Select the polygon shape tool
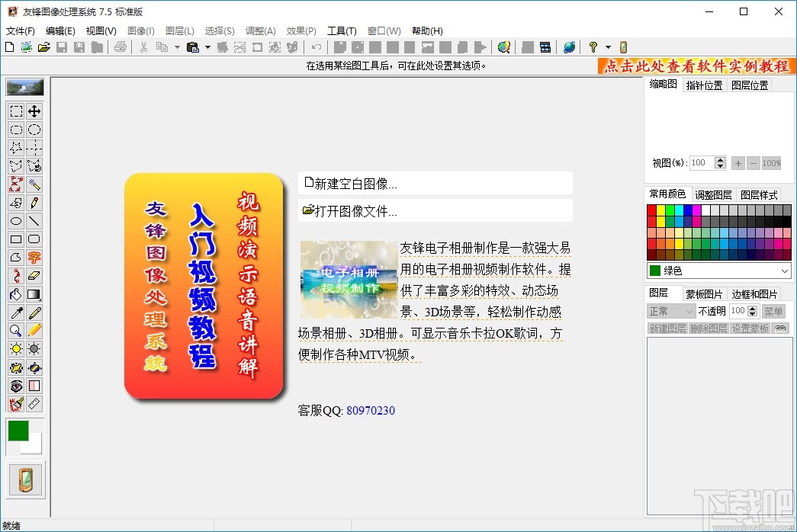 point(16,258)
